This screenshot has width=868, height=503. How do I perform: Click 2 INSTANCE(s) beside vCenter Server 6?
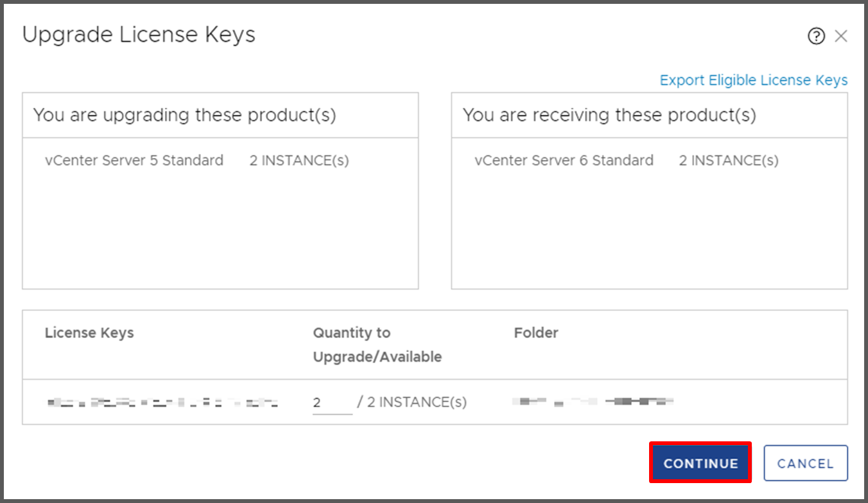point(729,161)
